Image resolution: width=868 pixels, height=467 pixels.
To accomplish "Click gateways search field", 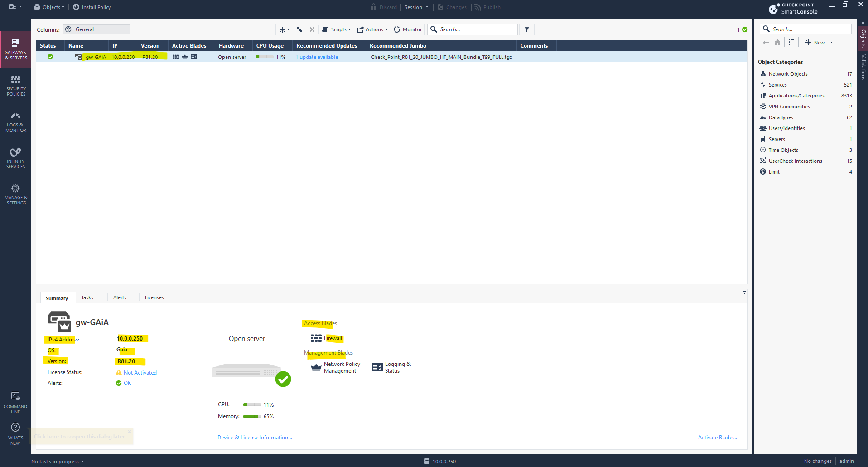I will coord(473,29).
